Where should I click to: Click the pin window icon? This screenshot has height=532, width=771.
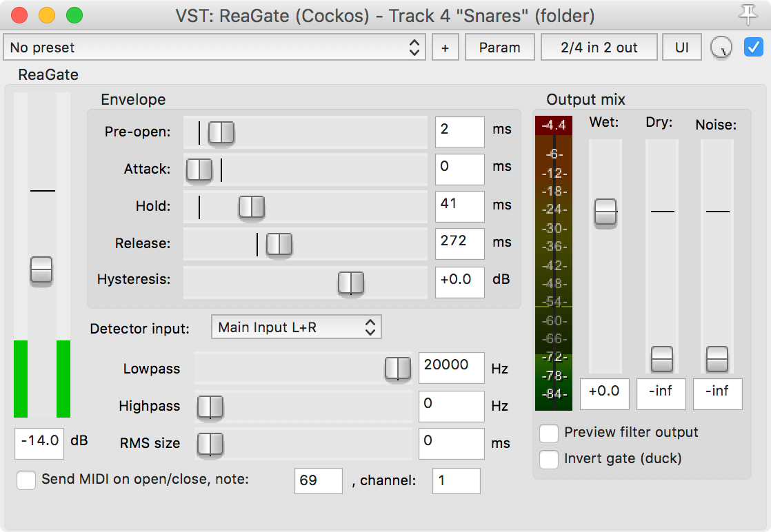(746, 14)
